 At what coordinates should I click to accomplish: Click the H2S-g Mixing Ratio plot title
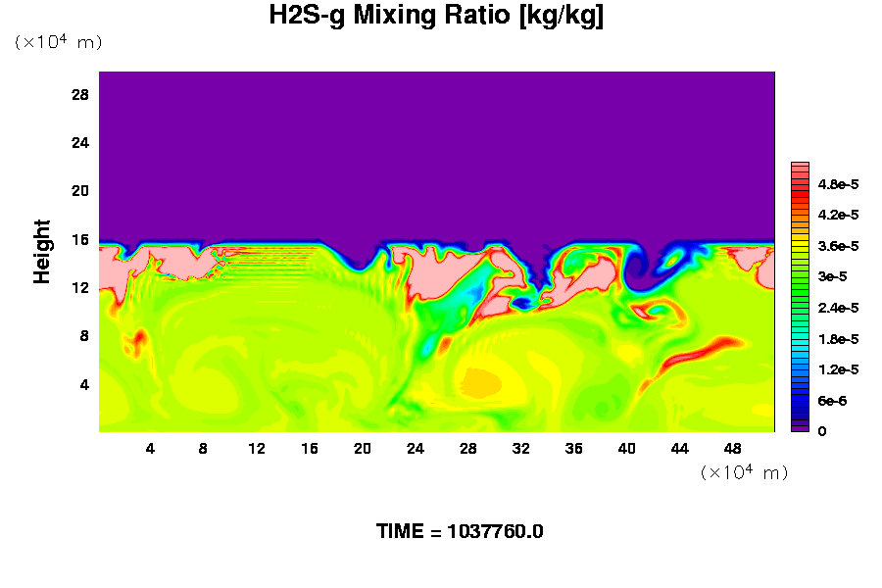pos(436,17)
